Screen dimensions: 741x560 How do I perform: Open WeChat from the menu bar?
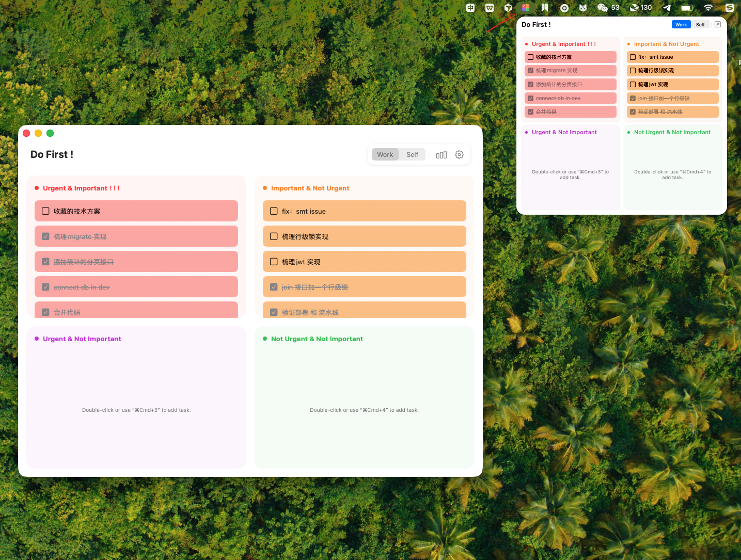point(602,8)
